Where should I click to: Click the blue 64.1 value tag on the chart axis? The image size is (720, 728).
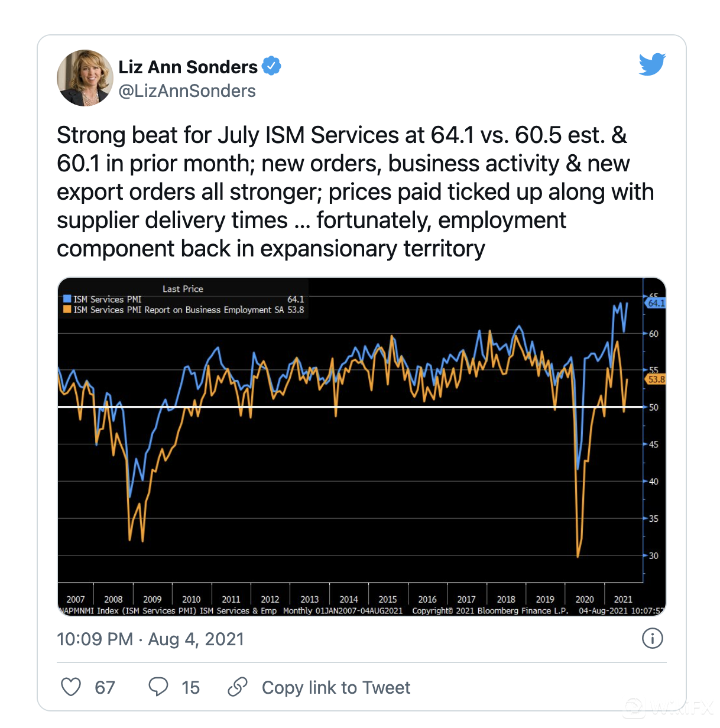[656, 303]
